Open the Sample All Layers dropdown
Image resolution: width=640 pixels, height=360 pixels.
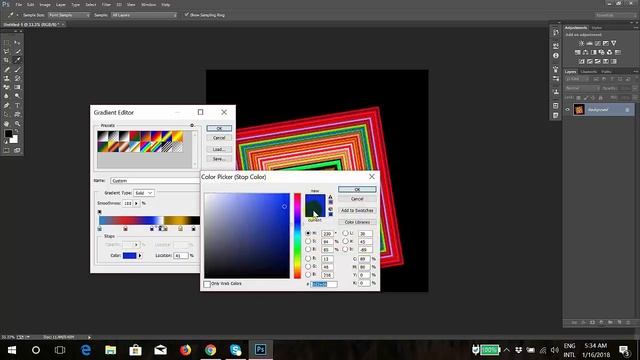[x=144, y=15]
